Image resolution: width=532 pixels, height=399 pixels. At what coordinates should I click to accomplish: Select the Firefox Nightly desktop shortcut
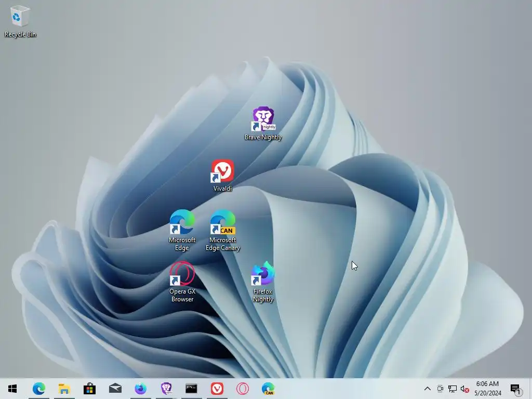[x=263, y=282]
